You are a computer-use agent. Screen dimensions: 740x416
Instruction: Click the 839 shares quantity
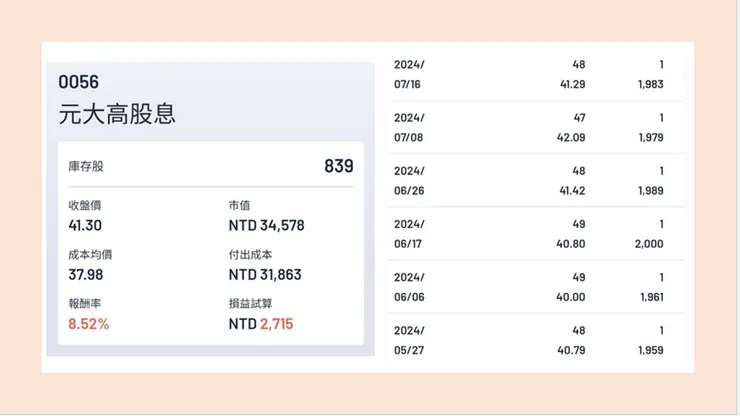click(x=338, y=166)
